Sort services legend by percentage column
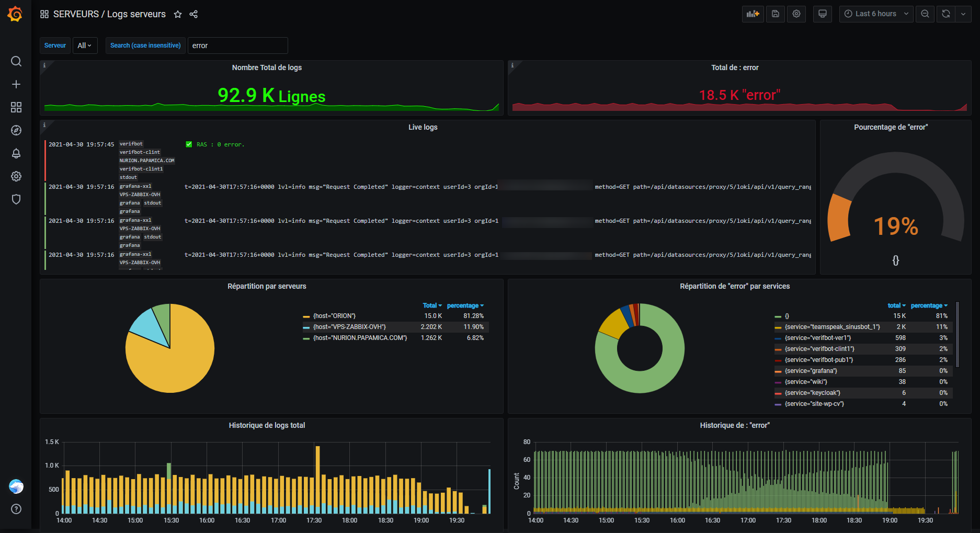The width and height of the screenshot is (980, 533). [928, 305]
